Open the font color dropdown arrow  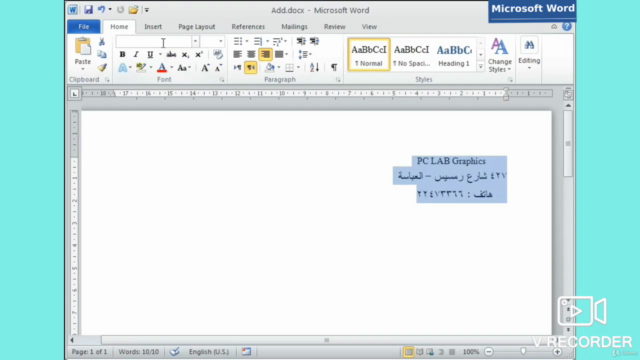pyautogui.click(x=171, y=68)
